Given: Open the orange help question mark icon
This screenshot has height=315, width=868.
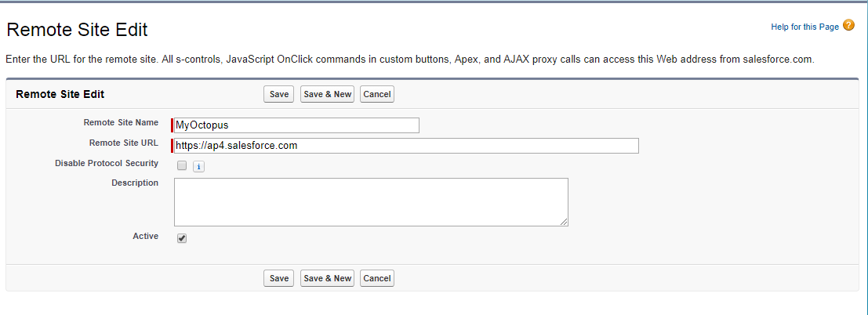Looking at the screenshot, I should point(848,25).
